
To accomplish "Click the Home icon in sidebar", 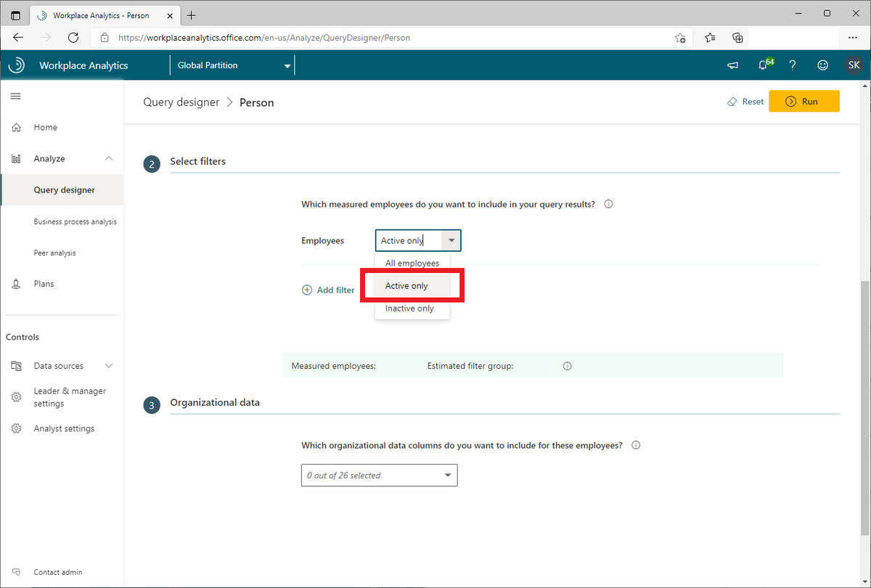I will coord(16,128).
